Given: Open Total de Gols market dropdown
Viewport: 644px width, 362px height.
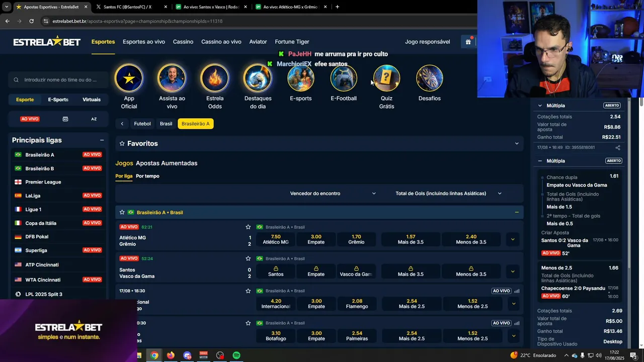Looking at the screenshot, I should (449, 194).
